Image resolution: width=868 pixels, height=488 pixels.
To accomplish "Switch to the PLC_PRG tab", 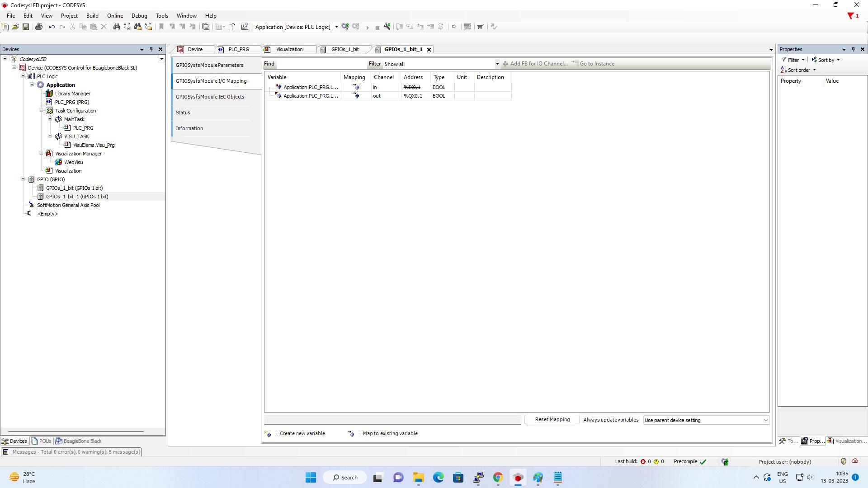I will click(238, 49).
